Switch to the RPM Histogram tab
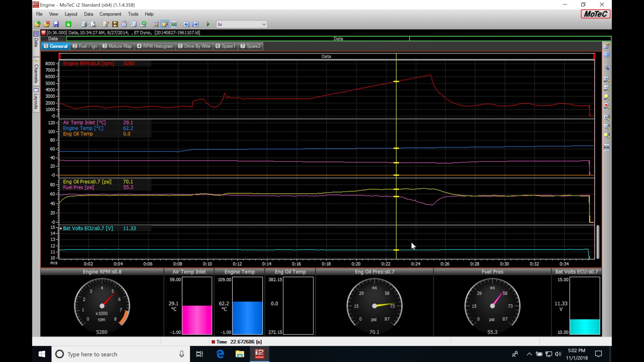This screenshot has height=362, width=644. pos(155,46)
